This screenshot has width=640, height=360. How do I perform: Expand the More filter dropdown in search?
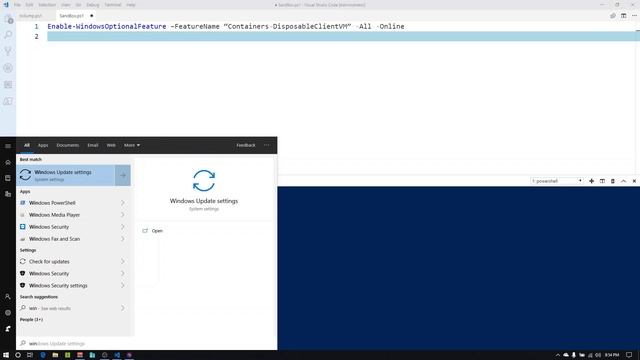132,145
